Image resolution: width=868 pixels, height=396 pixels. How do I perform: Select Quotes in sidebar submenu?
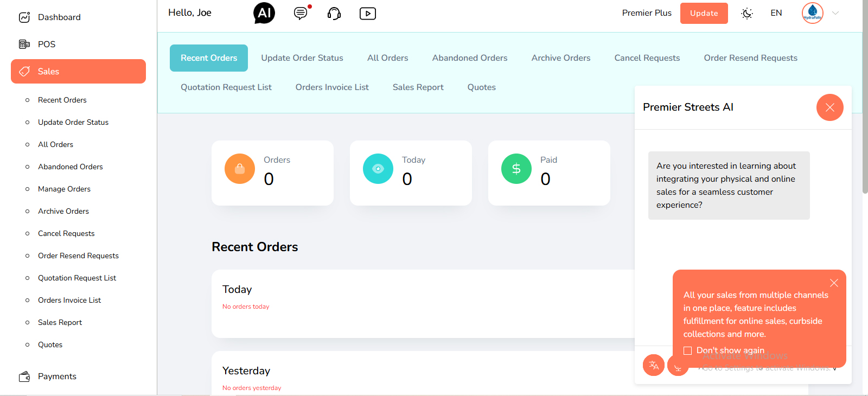click(x=50, y=345)
